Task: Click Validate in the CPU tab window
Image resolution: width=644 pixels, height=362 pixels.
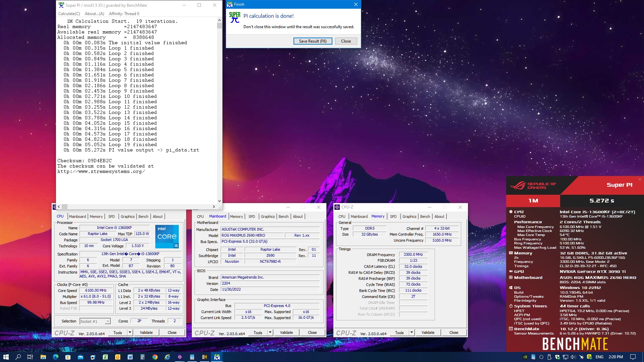Action: coord(146,333)
